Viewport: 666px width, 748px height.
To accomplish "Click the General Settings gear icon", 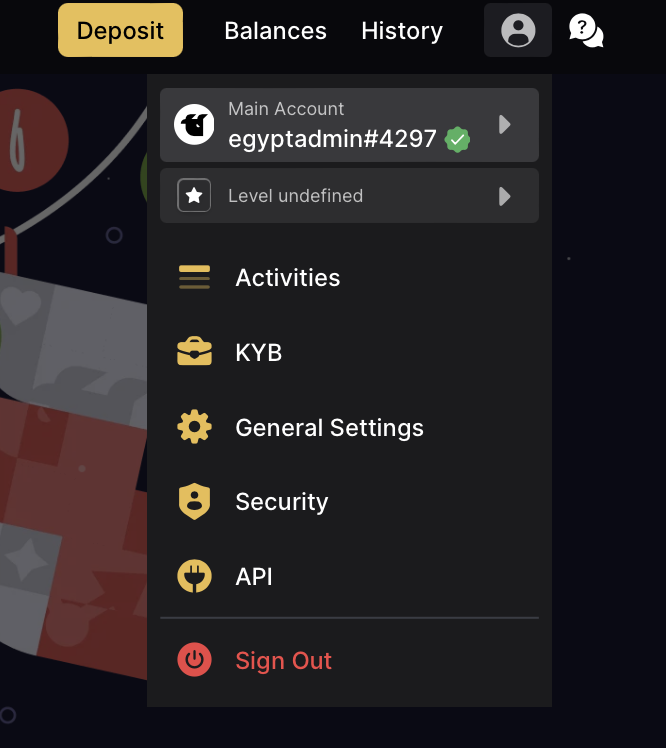I will pos(194,426).
